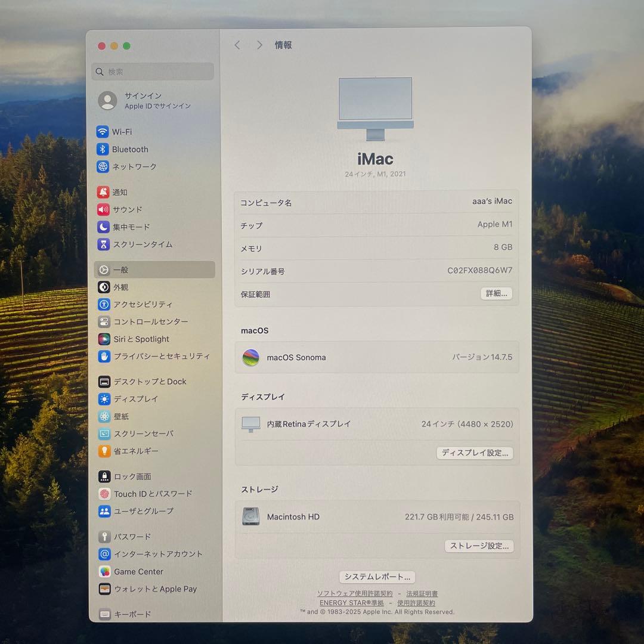Click the 詳細 button next to 保証範囲

click(496, 293)
